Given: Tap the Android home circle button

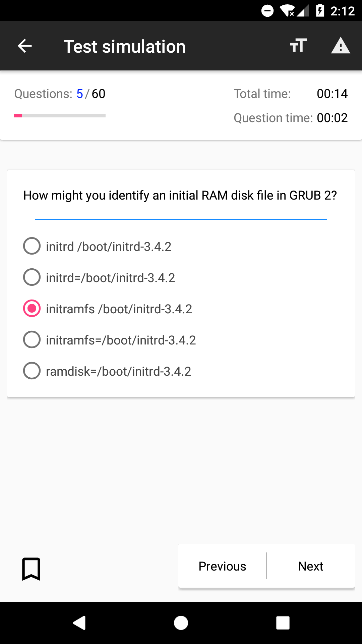Looking at the screenshot, I should point(181,623).
